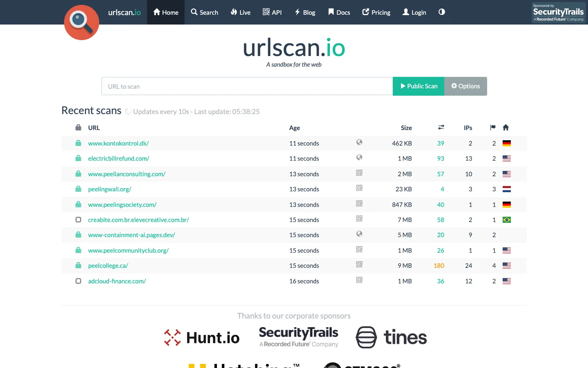Screen dimensions: 588x368
Task: Click request count 39 for kontokontrol
Action: 441,144
